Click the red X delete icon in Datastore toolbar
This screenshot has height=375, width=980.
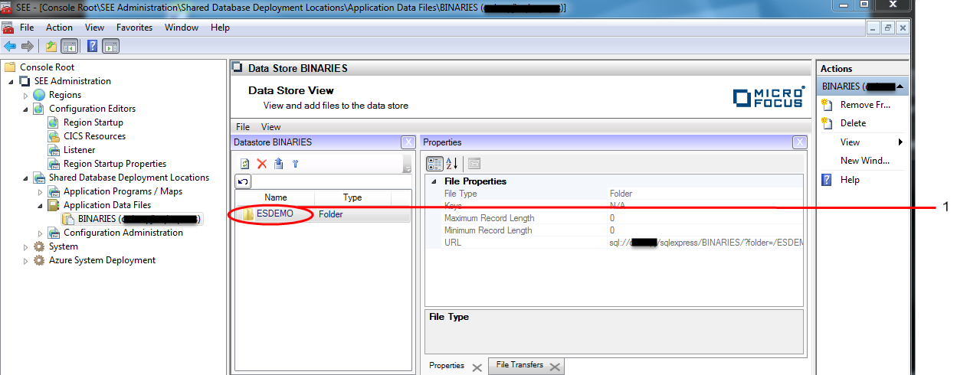[x=261, y=164]
